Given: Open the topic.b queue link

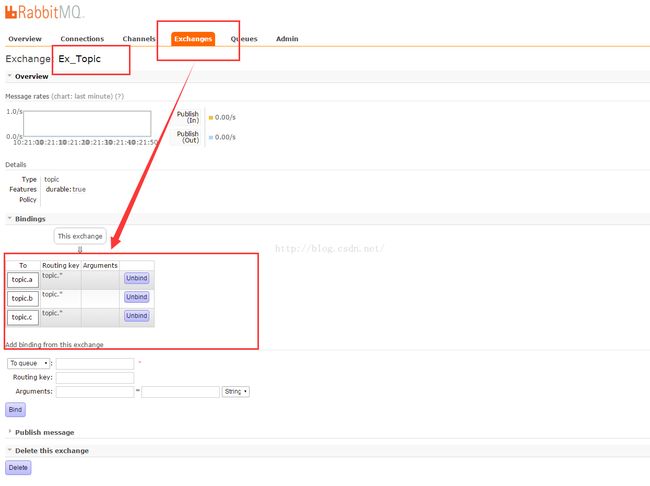Looking at the screenshot, I should point(22,298).
